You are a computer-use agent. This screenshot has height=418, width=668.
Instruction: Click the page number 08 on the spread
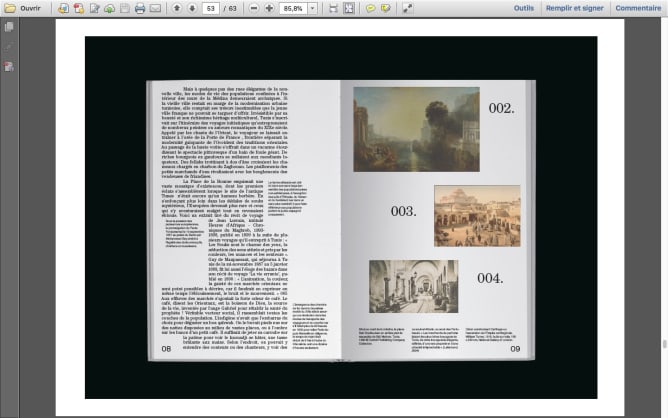click(x=166, y=349)
